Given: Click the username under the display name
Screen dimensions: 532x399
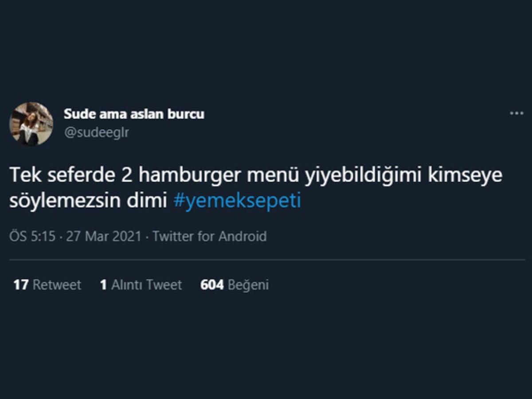Looking at the screenshot, I should (96, 132).
